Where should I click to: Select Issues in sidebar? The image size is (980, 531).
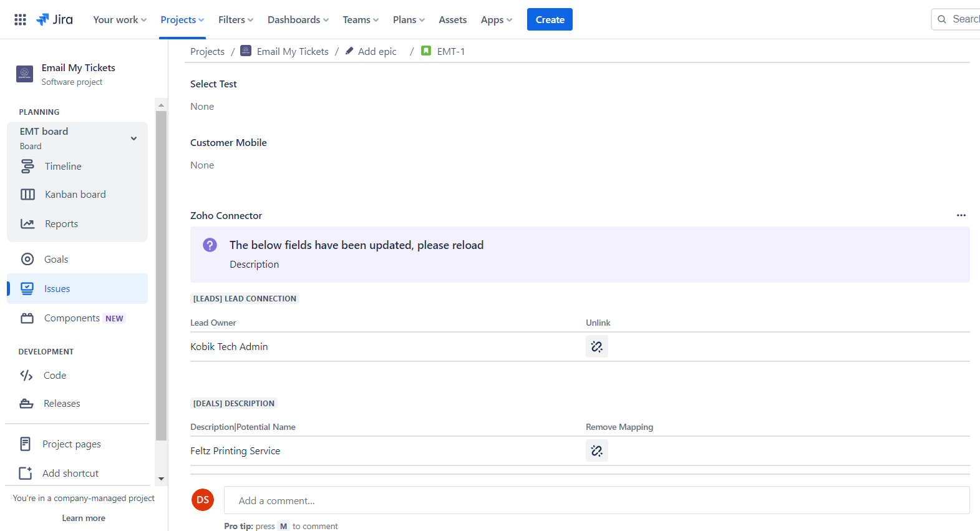pyautogui.click(x=77, y=288)
